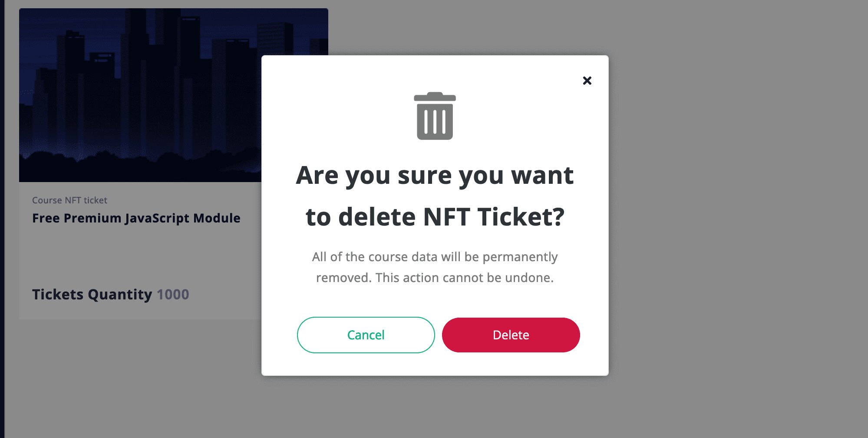
Task: Click the "to delete NFT Ticket?" heading line
Action: tap(435, 216)
